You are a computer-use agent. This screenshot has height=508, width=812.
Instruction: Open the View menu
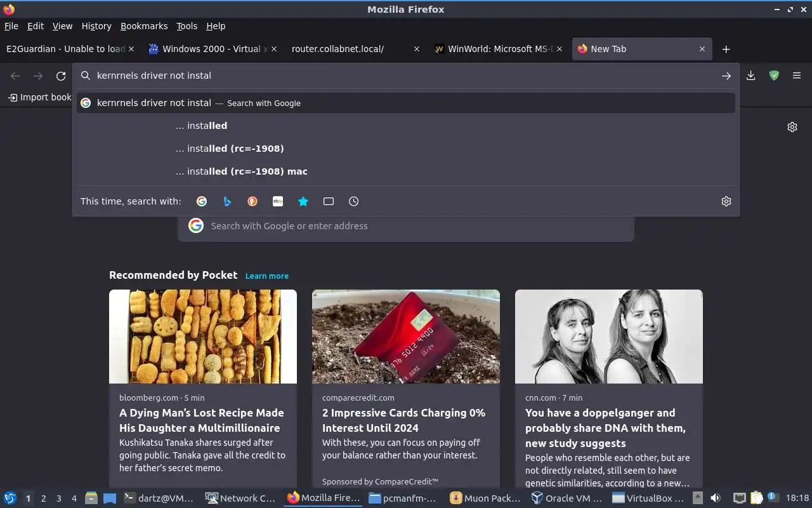[62, 26]
